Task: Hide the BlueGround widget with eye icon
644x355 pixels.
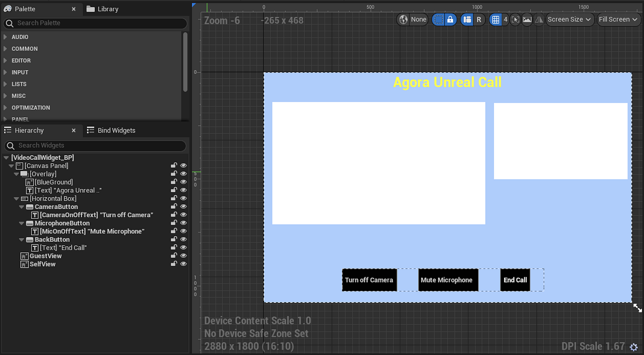Action: pos(184,182)
